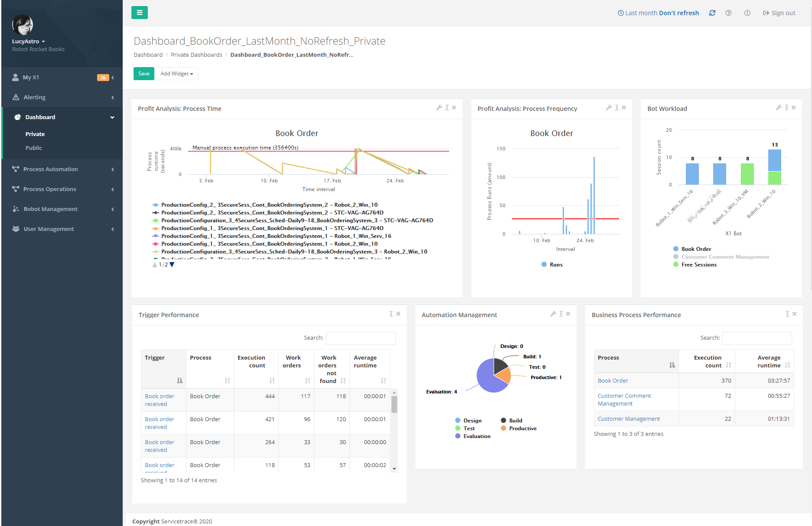Select the Robot Management sidebar icon
The width and height of the screenshot is (812, 526).
coord(16,209)
